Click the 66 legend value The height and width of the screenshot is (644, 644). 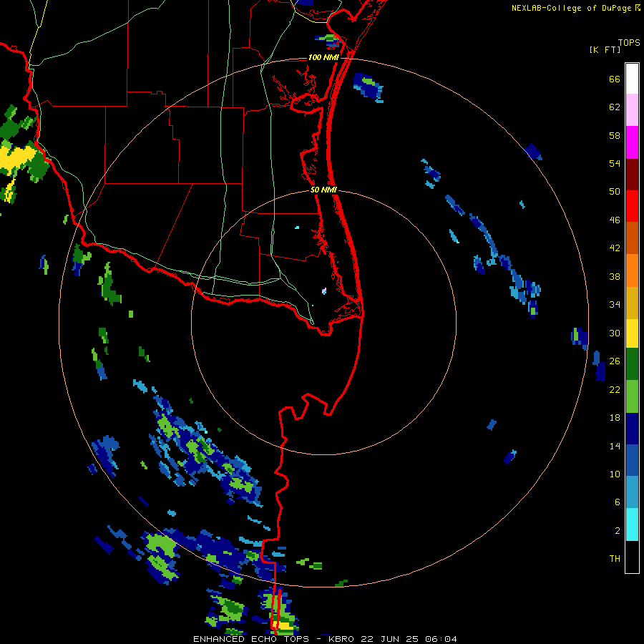pyautogui.click(x=615, y=79)
